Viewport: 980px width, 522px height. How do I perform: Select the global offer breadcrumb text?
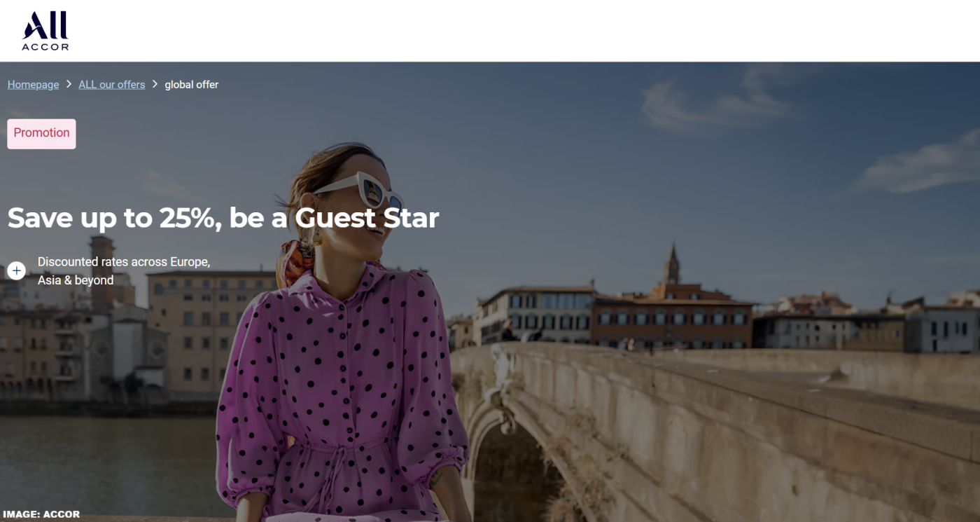click(192, 85)
